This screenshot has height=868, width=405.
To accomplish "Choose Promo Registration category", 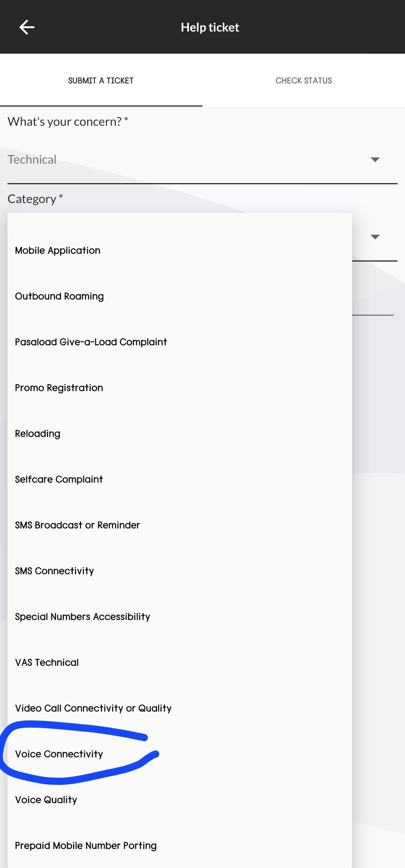I will [x=59, y=387].
